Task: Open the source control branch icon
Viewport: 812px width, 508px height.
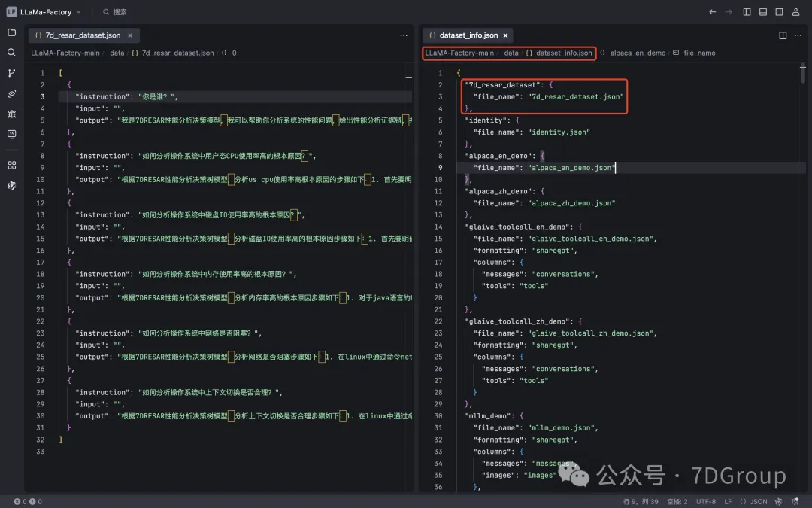Action: coord(11,73)
